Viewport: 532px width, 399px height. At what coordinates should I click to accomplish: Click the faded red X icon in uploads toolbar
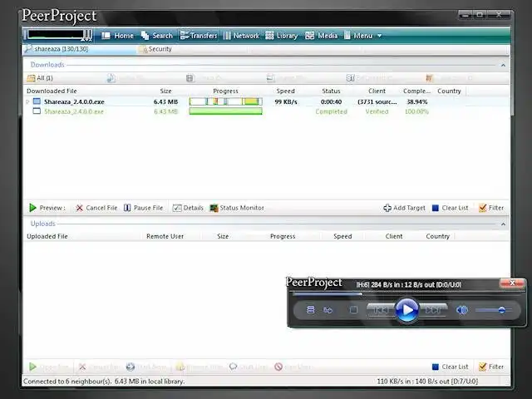pos(82,367)
